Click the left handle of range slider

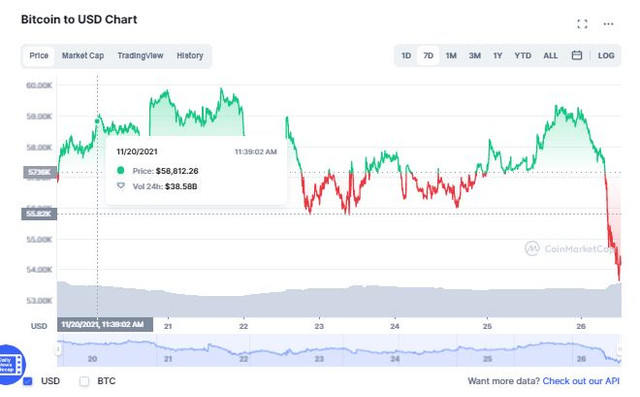(58, 349)
